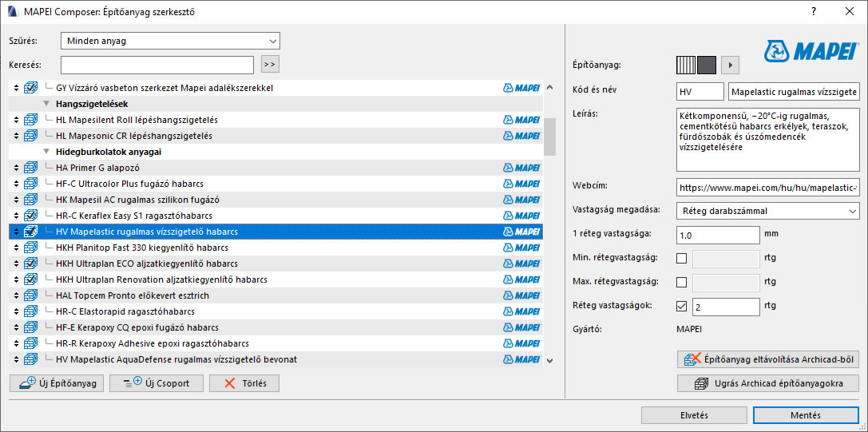Click the material icon beside HV Mapelastic AquaDefense

tap(31, 359)
